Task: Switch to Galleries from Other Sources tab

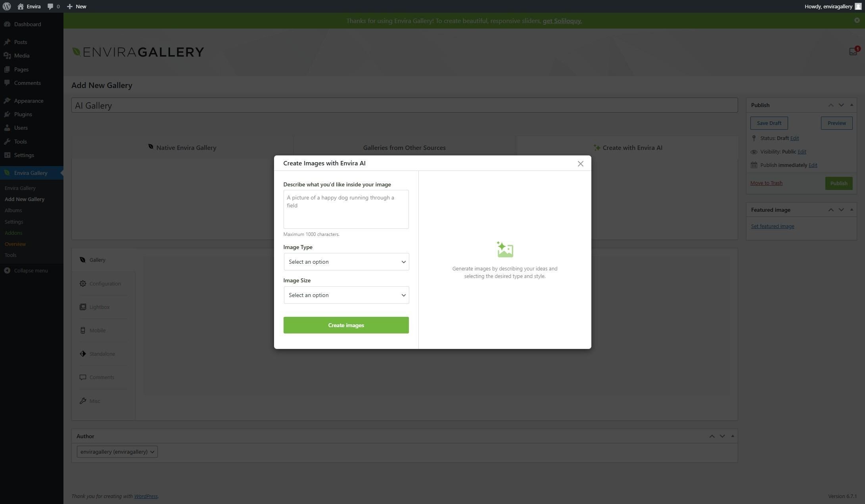Action: pyautogui.click(x=404, y=148)
